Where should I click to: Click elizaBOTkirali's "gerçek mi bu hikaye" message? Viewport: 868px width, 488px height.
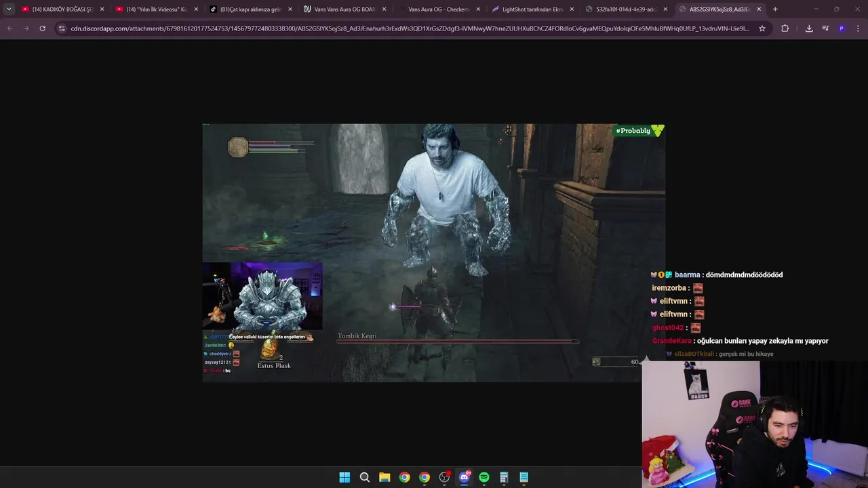pos(719,354)
